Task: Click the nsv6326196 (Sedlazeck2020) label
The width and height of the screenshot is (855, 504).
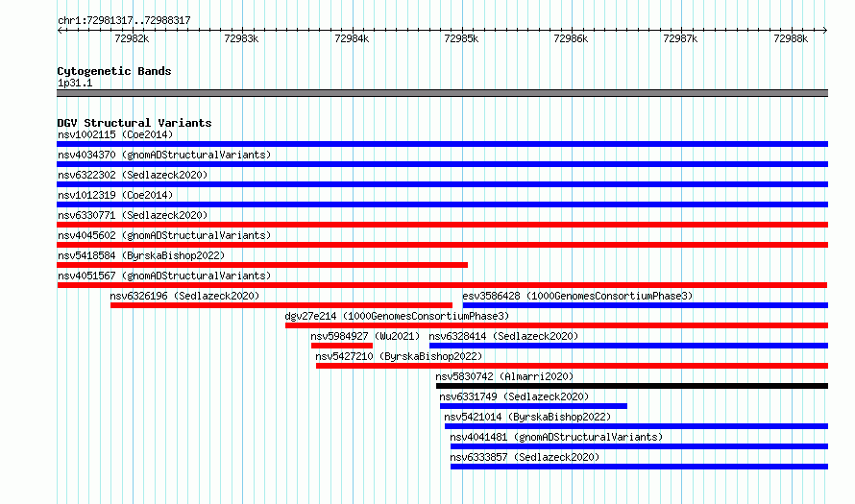Action: coord(184,296)
